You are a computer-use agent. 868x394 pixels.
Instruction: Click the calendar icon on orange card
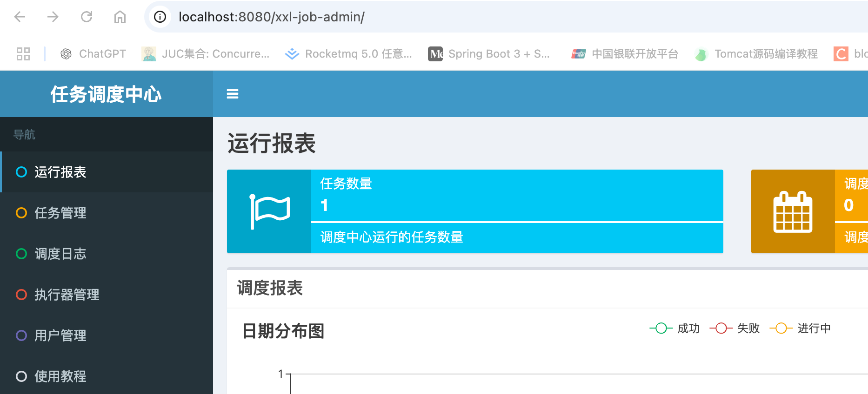coord(793,211)
